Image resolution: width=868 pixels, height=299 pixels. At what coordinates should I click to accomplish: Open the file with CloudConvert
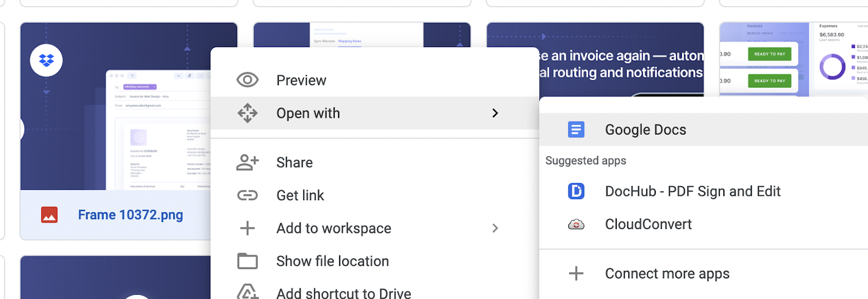point(704,224)
